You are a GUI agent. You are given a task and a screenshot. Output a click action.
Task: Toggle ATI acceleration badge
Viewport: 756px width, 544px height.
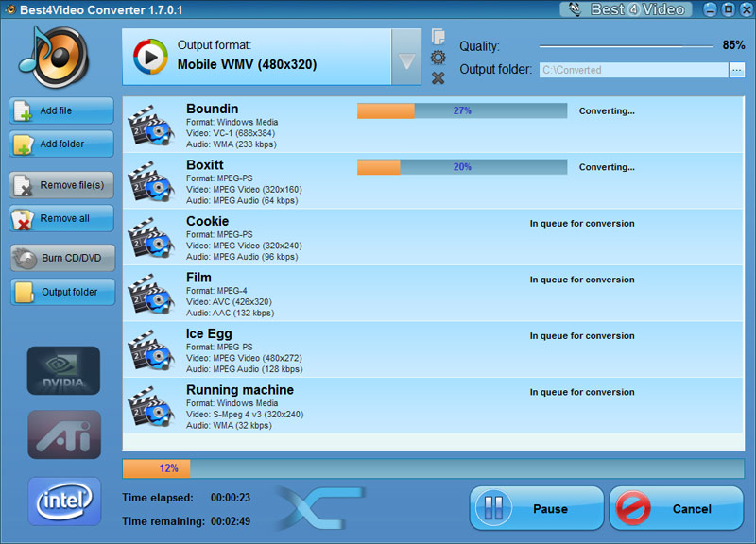[64, 434]
